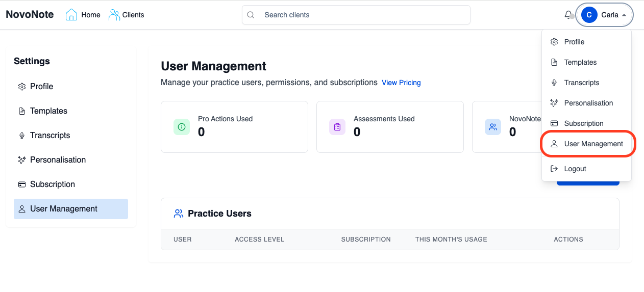Click the Home house icon
Image resolution: width=644 pixels, height=292 pixels.
pyautogui.click(x=71, y=15)
